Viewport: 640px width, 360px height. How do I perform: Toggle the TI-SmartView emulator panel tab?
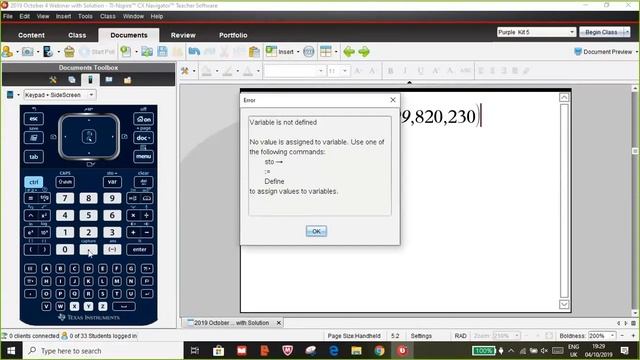[90, 80]
